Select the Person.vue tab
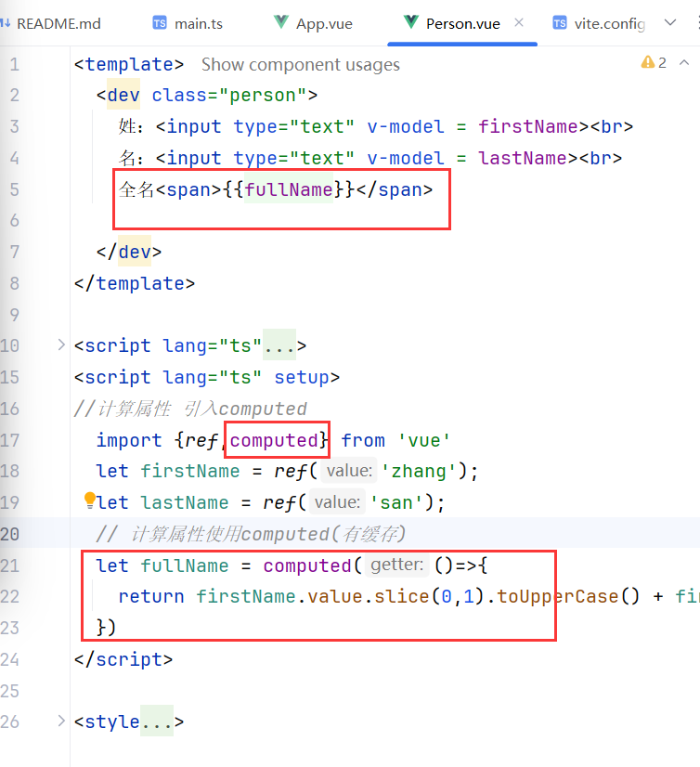The width and height of the screenshot is (700, 767). click(462, 23)
